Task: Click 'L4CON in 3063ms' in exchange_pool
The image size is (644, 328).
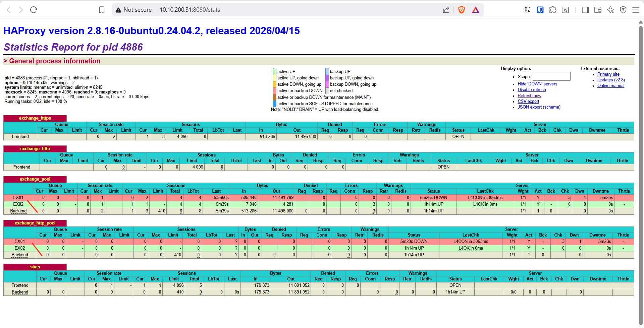Action: [x=485, y=198]
